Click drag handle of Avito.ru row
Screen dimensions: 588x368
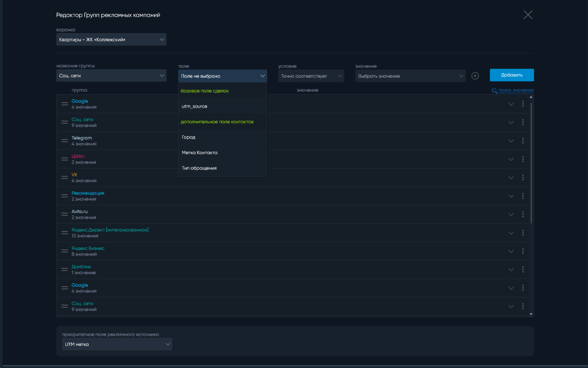65,214
